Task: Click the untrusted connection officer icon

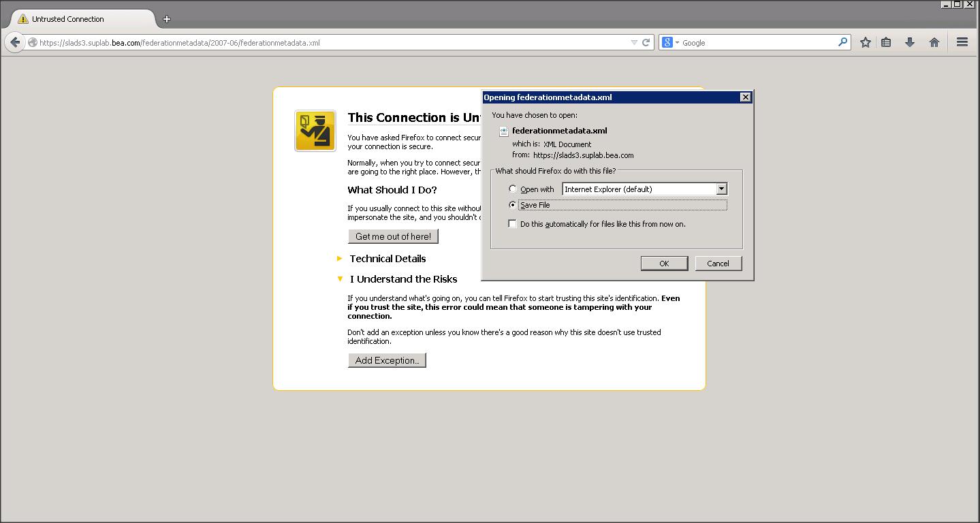Action: coord(315,131)
